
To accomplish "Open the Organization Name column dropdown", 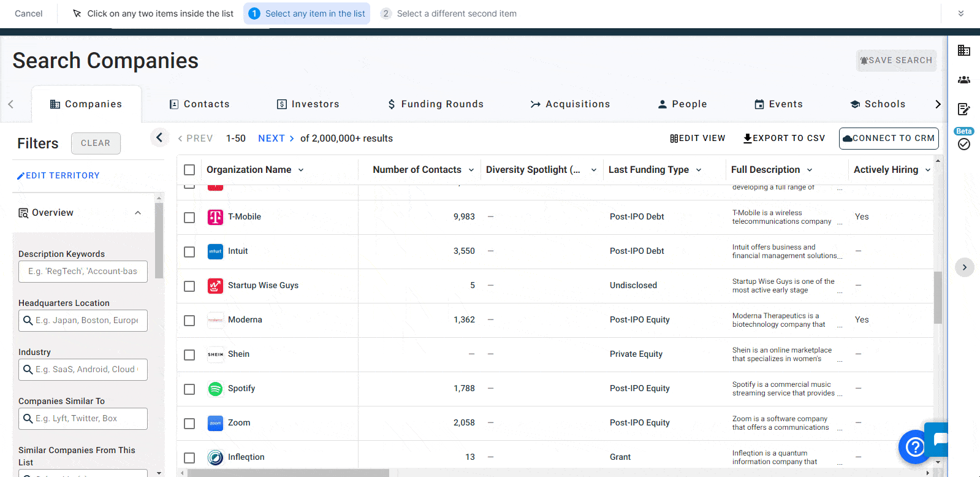I will coord(301,170).
